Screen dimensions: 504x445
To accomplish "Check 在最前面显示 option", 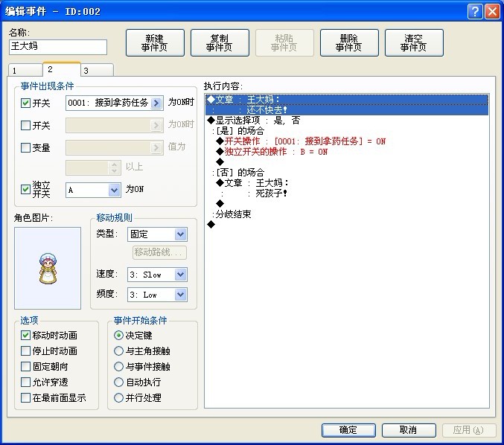I will click(x=25, y=398).
